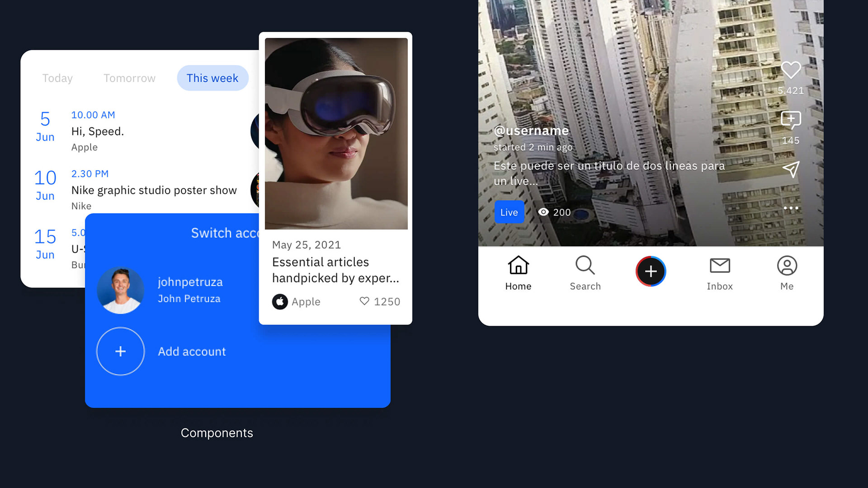Image resolution: width=868 pixels, height=488 pixels.
Task: Switch to the Tomorrow tab
Action: point(129,78)
